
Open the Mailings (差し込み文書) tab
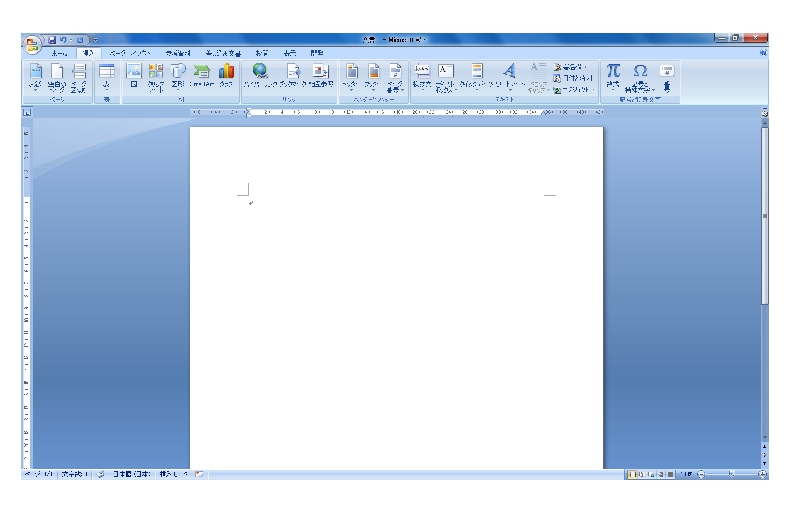click(x=223, y=53)
